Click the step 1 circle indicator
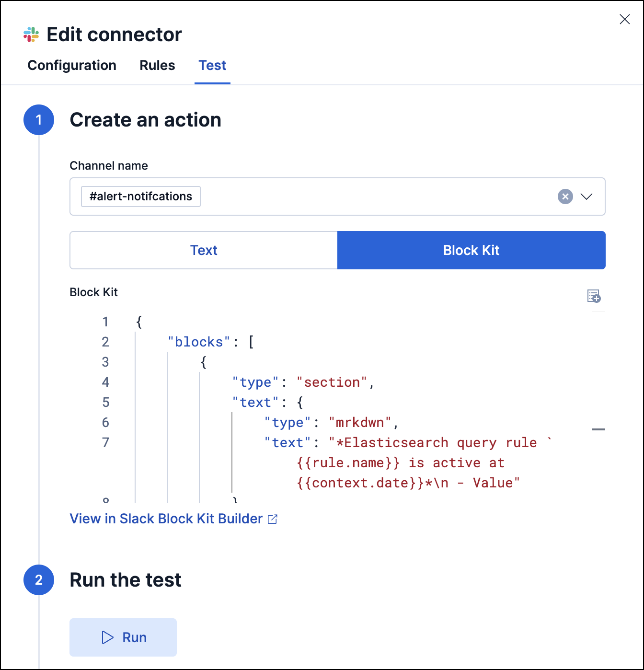The image size is (644, 670). coord(39,120)
